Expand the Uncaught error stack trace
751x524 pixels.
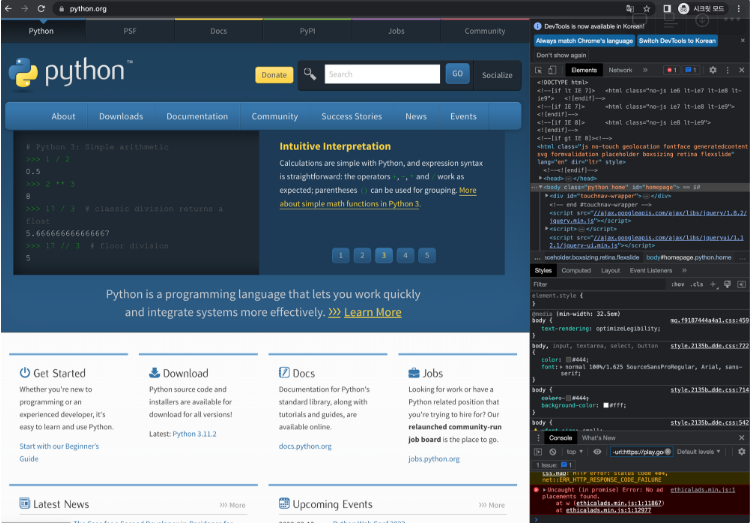pyautogui.click(x=545, y=490)
